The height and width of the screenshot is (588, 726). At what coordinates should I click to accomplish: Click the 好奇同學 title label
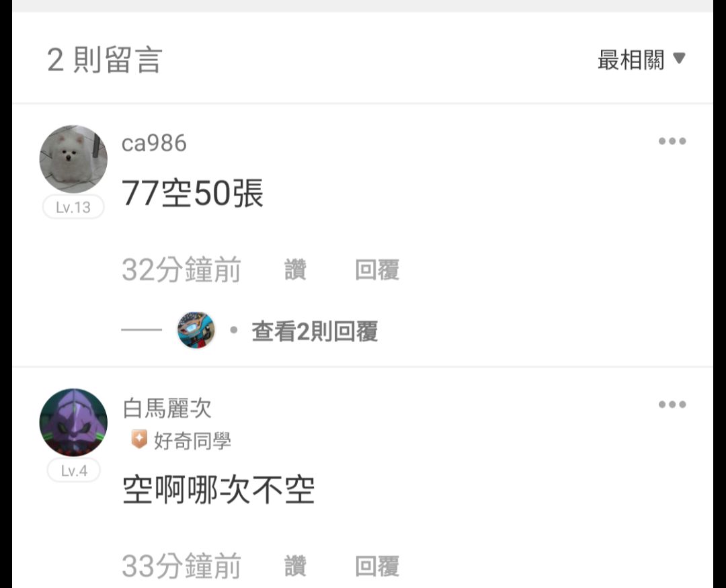[192, 440]
